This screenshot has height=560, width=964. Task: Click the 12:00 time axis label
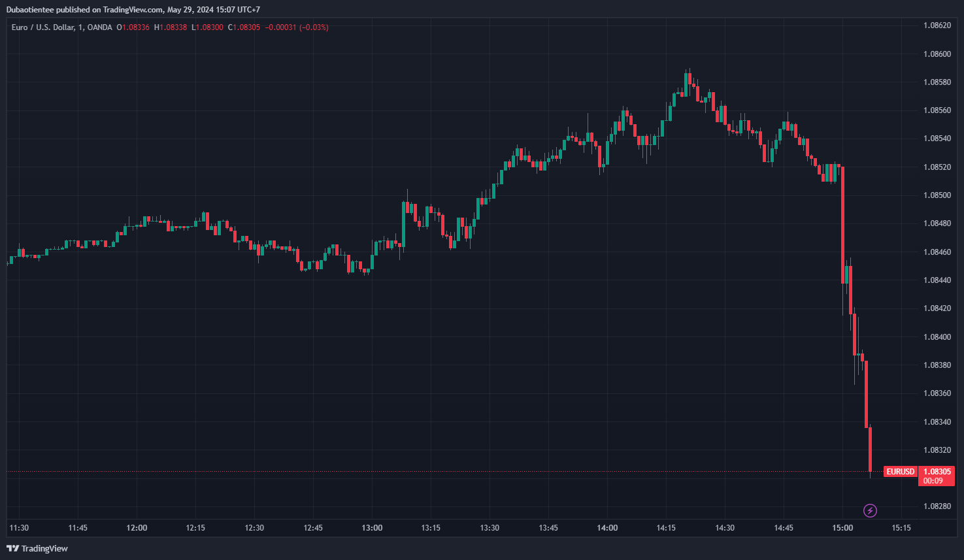coord(137,528)
